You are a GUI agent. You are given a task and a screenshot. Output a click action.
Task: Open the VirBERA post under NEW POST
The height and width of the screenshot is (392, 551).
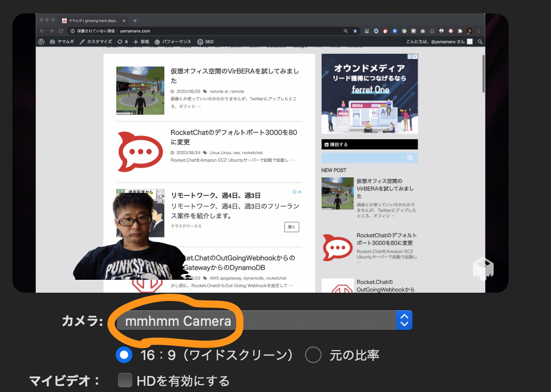pos(385,188)
